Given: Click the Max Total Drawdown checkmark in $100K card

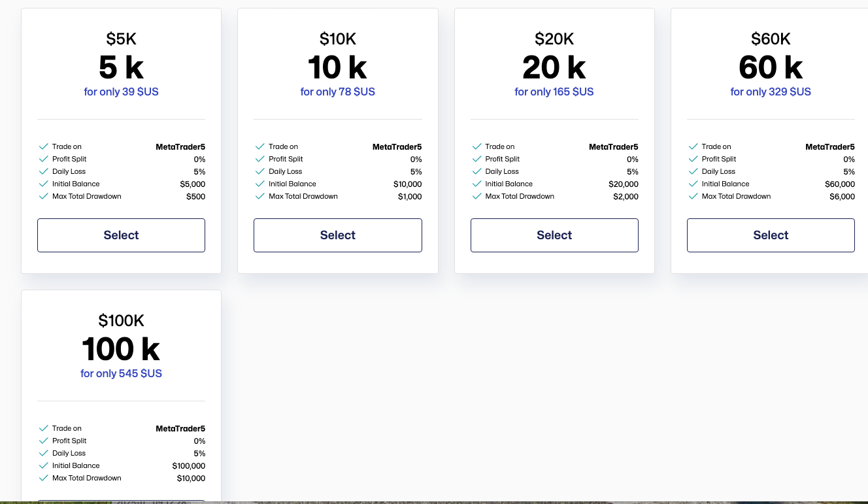Looking at the screenshot, I should click(44, 478).
